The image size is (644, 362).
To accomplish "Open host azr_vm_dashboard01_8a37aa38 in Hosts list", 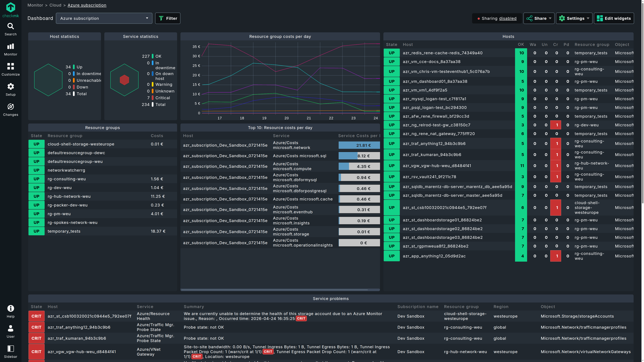I will tap(435, 81).
